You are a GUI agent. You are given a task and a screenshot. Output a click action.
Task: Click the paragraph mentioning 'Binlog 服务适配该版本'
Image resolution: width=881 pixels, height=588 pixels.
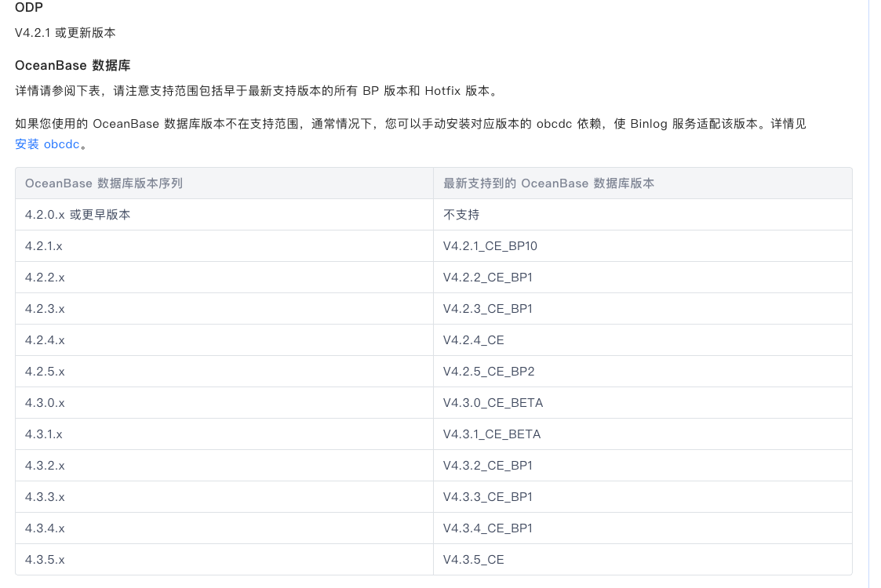[411, 134]
